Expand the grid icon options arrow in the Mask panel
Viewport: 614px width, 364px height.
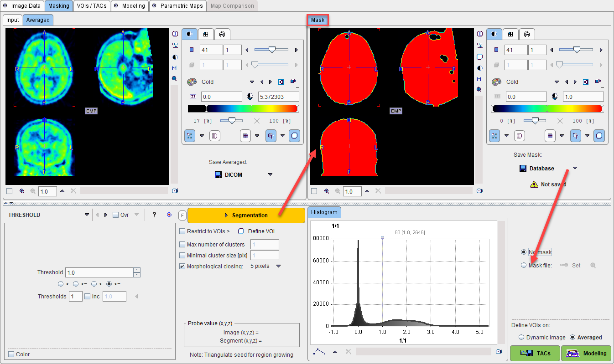562,135
